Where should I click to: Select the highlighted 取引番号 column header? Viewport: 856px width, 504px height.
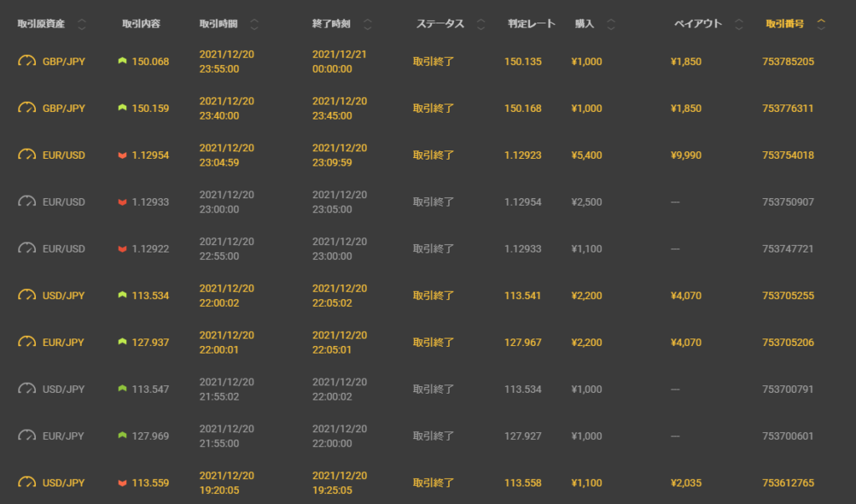[785, 24]
